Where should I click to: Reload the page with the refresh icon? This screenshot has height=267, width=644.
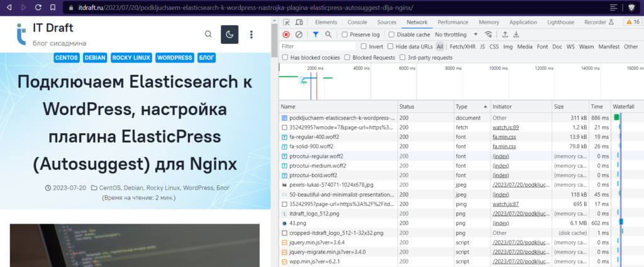point(38,8)
